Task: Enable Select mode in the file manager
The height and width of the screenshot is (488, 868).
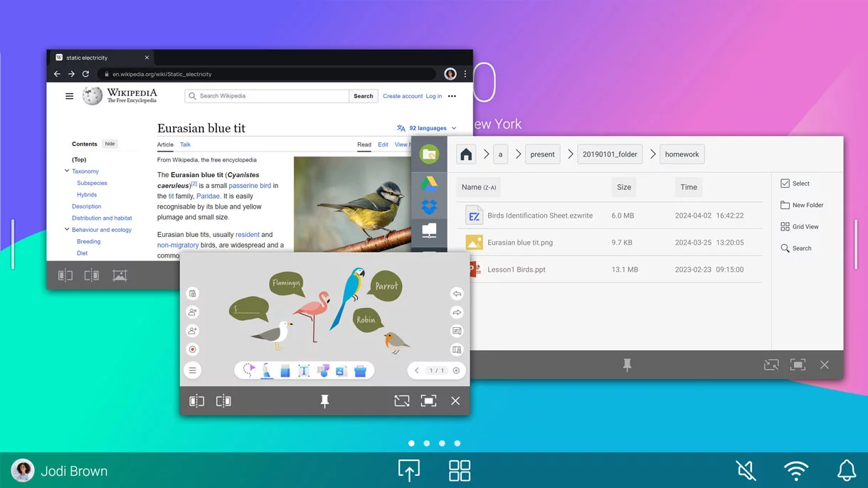Action: tap(795, 184)
